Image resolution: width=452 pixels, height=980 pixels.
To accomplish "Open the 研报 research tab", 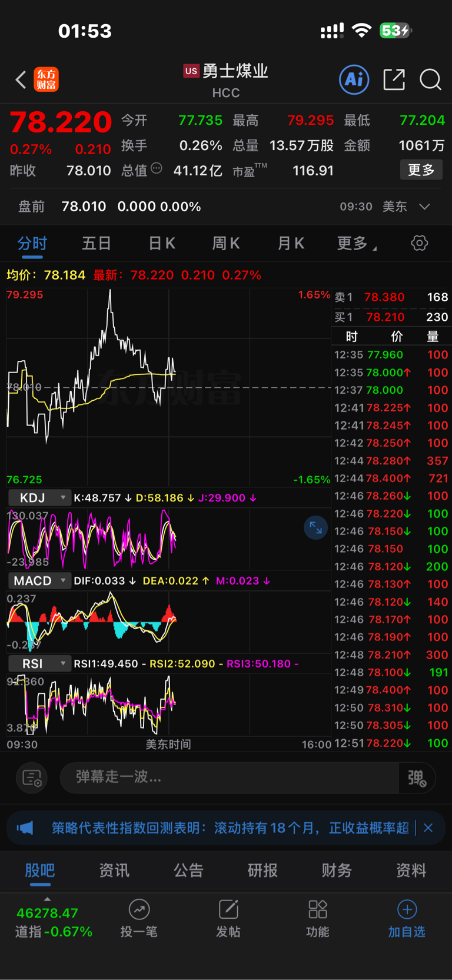I will 262,871.
